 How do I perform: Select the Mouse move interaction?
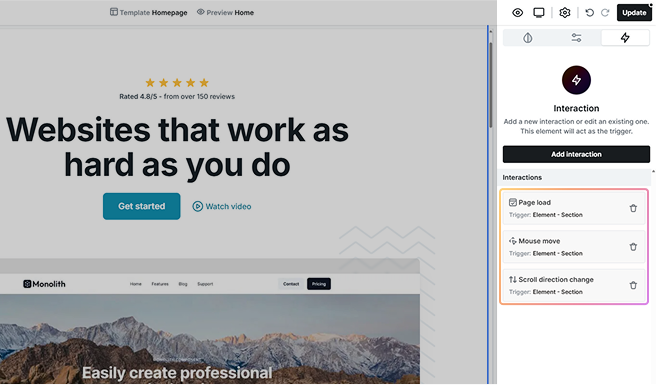574,246
